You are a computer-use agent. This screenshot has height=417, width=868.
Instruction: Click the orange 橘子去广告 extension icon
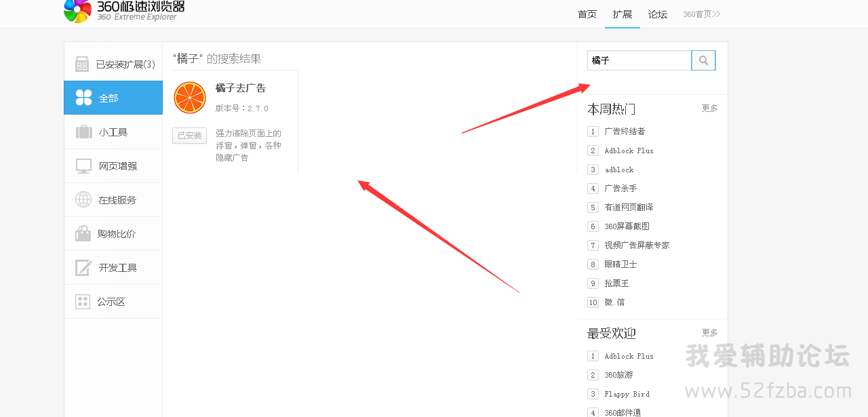pos(190,98)
